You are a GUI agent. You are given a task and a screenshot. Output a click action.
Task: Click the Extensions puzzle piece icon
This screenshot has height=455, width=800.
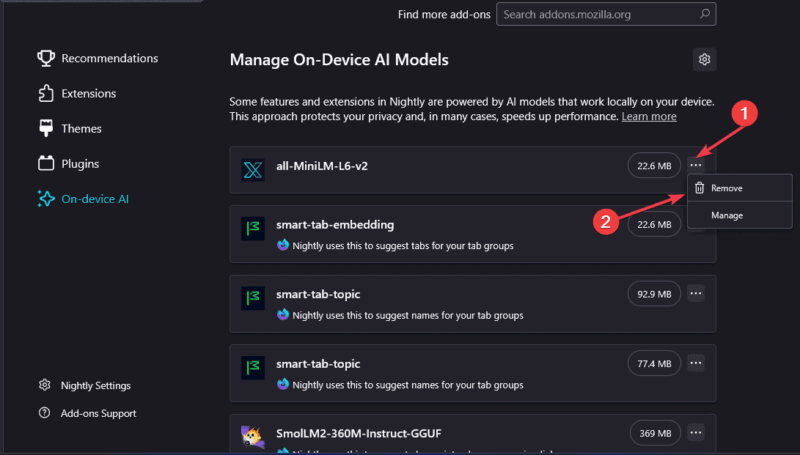[x=46, y=93]
